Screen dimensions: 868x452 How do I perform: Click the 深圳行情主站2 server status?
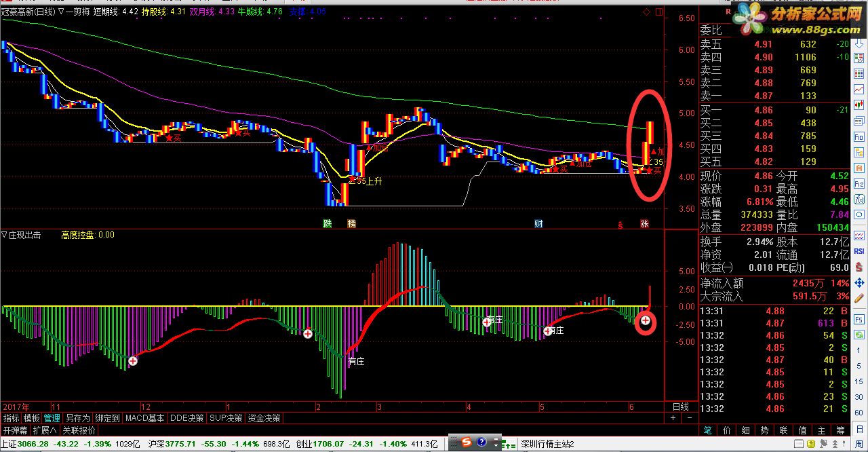point(548,444)
